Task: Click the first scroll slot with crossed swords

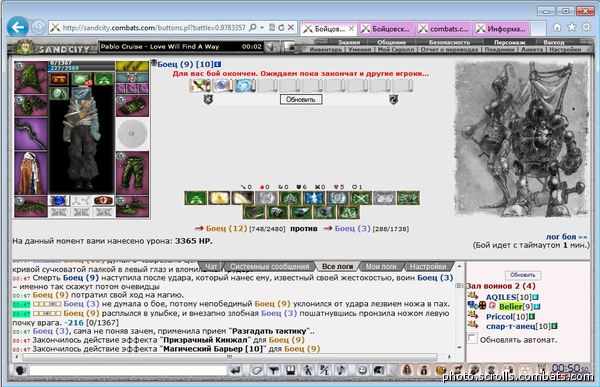Action: pos(200,86)
